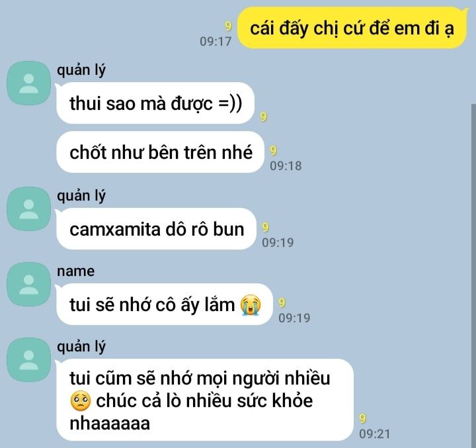Image resolution: width=476 pixels, height=448 pixels.
Task: Click the 09:17 timestamp by the yellow bubble
Action: point(216,41)
